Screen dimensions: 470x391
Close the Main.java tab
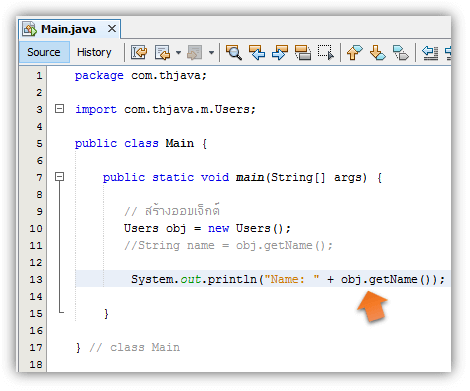112,29
